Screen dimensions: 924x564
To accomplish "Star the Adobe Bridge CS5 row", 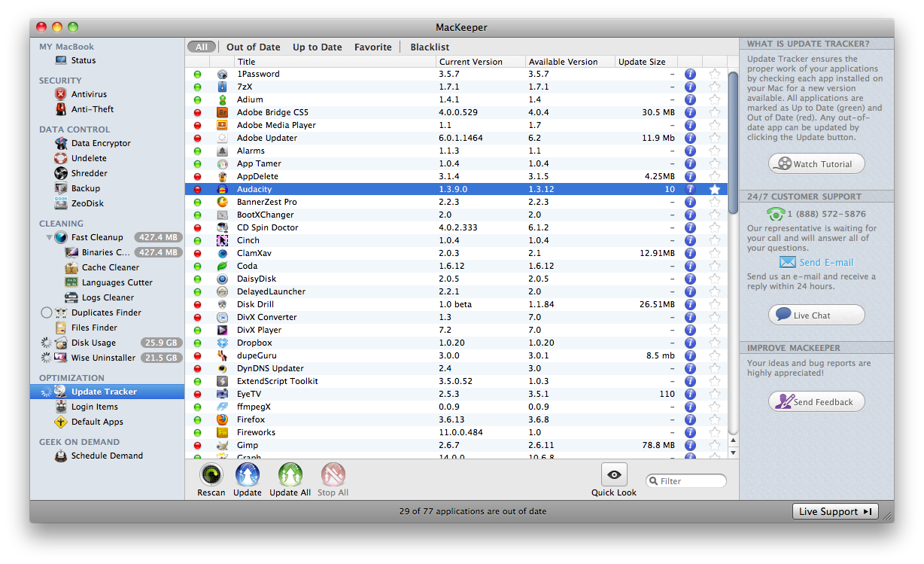I will (x=715, y=112).
